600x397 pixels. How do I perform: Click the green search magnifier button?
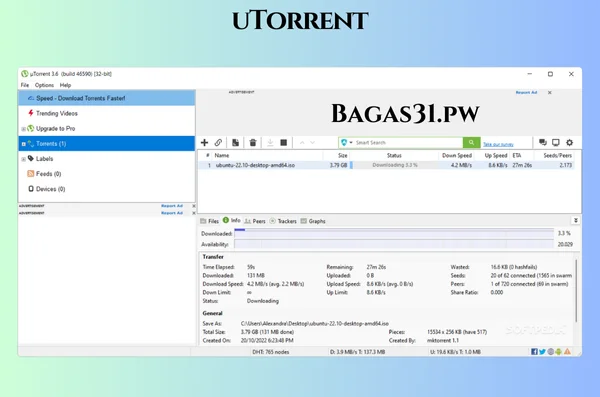point(471,142)
